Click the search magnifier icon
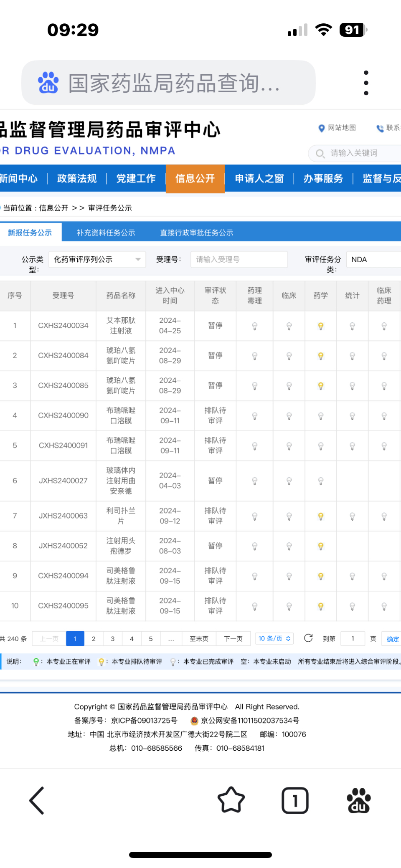This screenshot has width=401, height=868. 320,154
